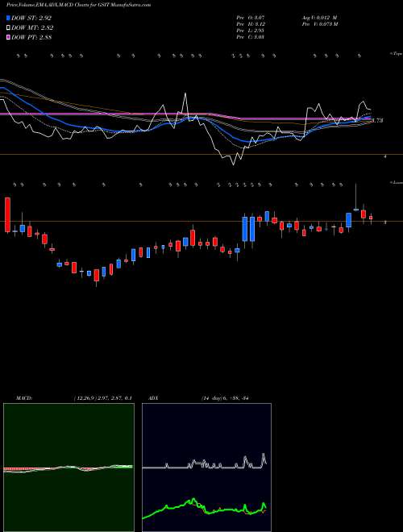The height and width of the screenshot is (532, 403).
Task: Select the 'DOW PT' legend label
Action: pyautogui.click(x=31, y=38)
